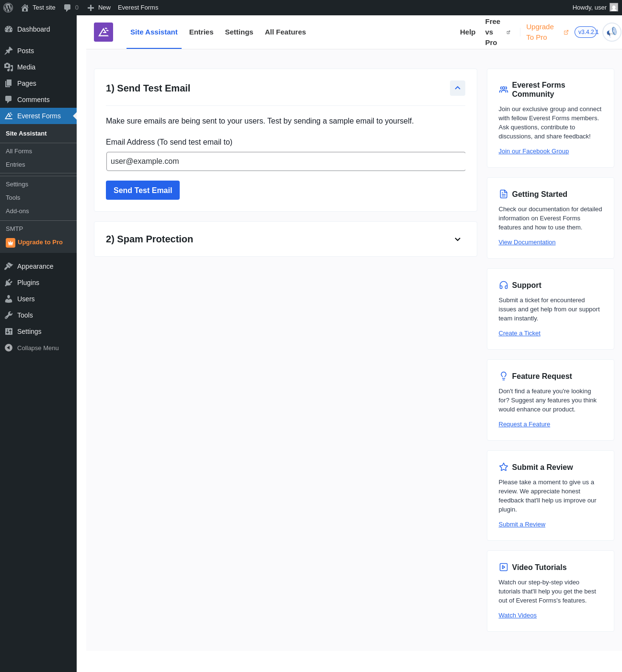Click the Upgrade To Pro external link icon
The width and height of the screenshot is (622, 672).
566,32
